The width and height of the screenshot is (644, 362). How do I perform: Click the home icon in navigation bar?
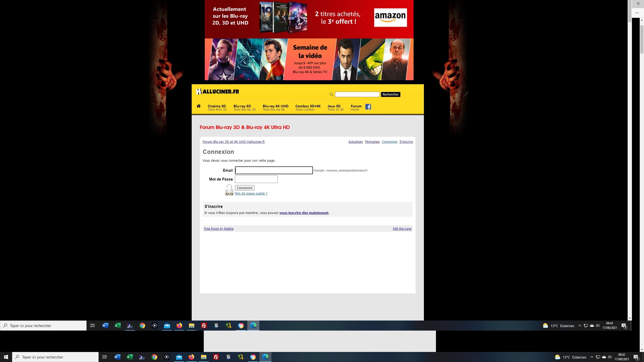[x=198, y=106]
